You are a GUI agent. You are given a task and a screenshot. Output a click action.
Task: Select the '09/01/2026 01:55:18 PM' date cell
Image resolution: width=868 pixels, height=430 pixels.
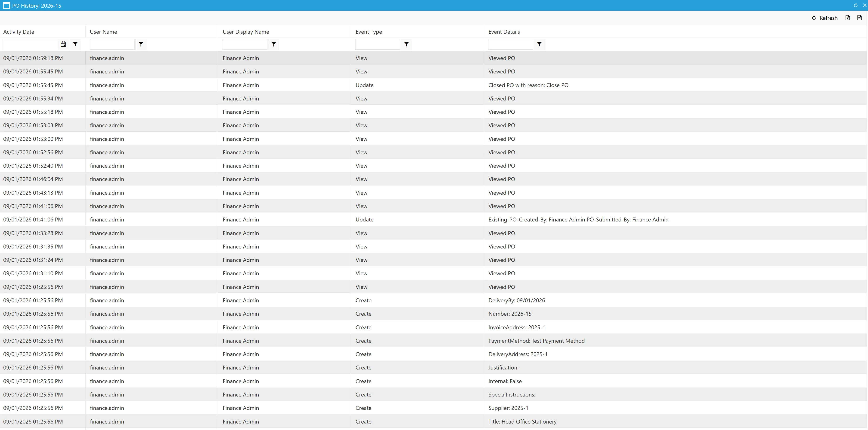43,112
